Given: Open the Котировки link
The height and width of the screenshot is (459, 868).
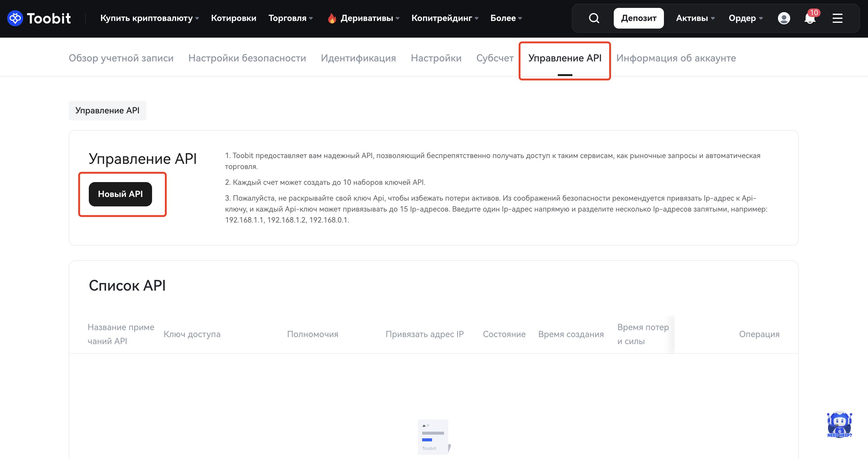Looking at the screenshot, I should [x=234, y=18].
